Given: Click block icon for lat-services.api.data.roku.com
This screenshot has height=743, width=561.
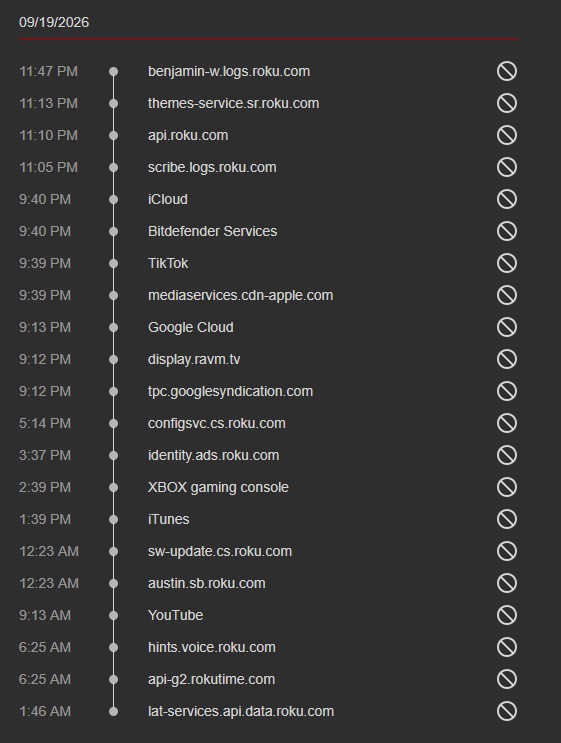Looking at the screenshot, I should click(507, 711).
